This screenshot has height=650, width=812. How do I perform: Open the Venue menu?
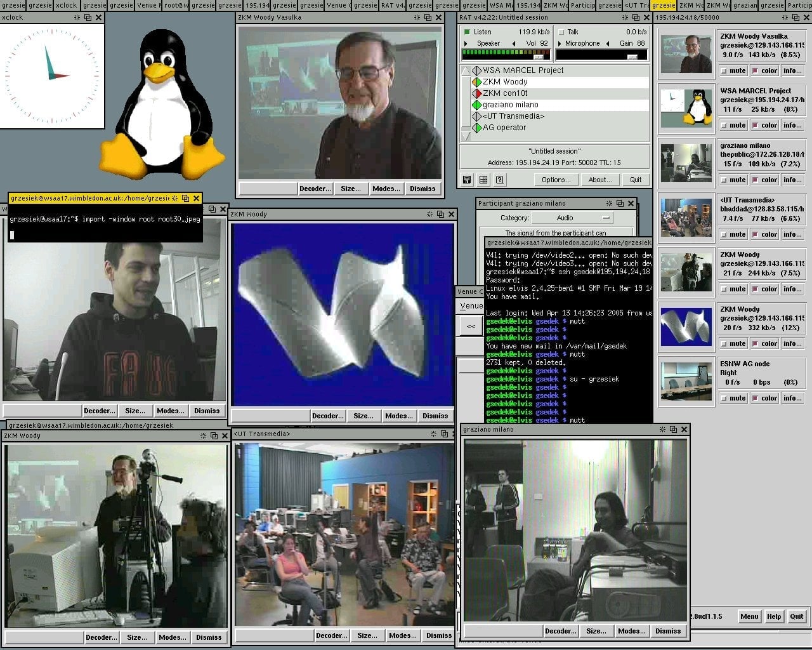(471, 306)
